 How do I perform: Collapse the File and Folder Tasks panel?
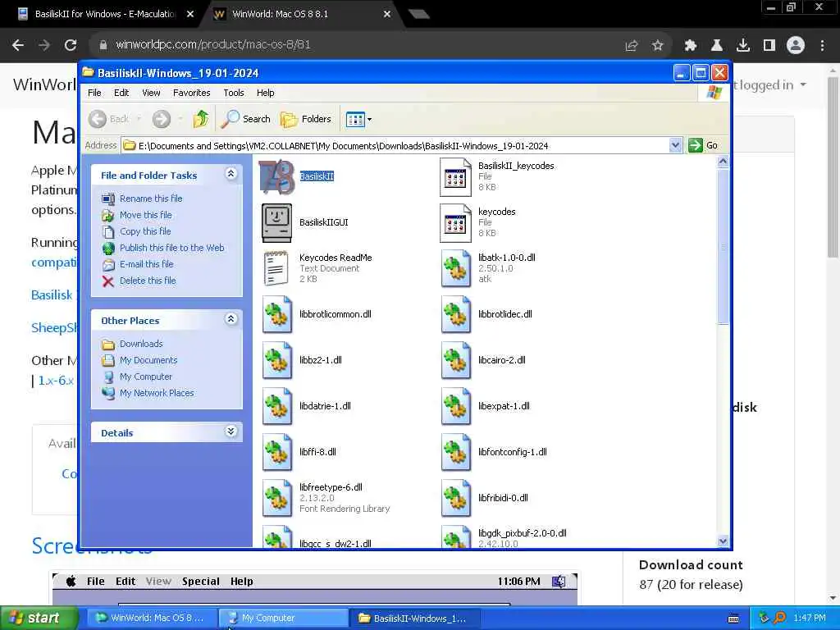coord(231,174)
